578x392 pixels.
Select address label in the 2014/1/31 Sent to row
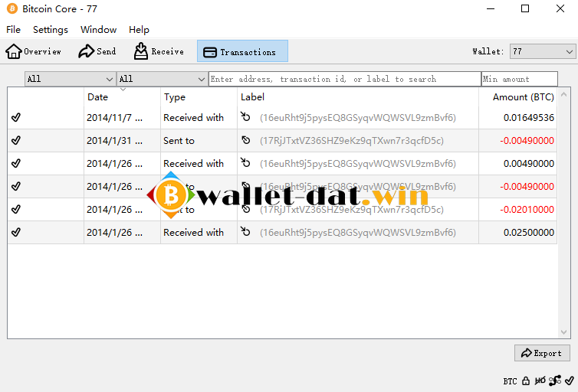352,141
